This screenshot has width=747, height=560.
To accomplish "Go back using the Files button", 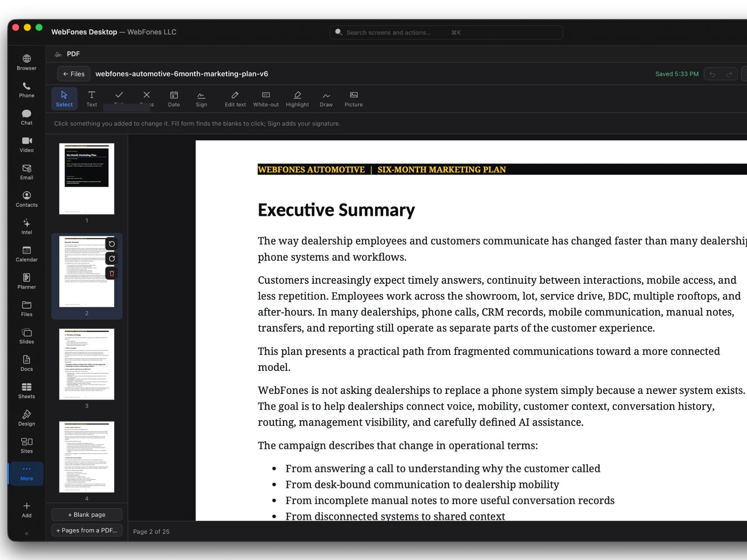I will pos(74,74).
